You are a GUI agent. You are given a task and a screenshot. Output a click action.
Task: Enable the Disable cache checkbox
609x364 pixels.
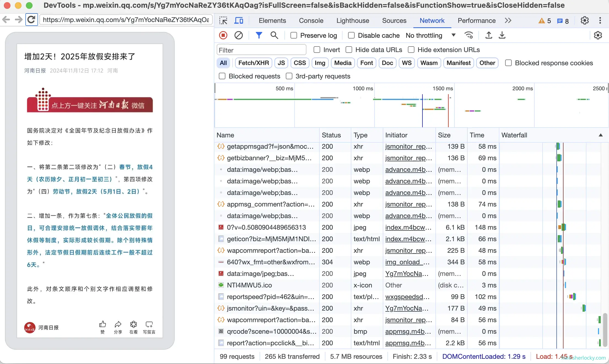point(351,35)
